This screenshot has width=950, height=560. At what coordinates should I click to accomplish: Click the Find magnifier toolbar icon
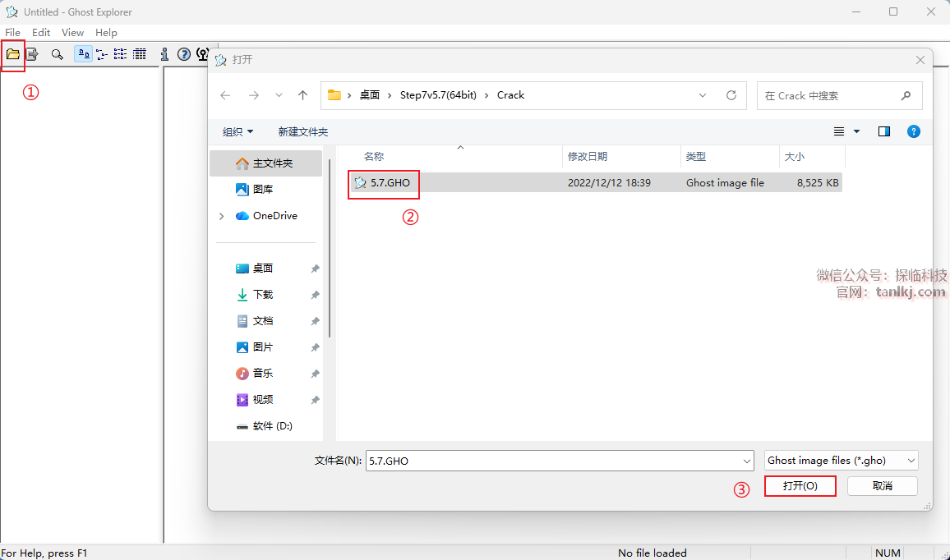pos(57,54)
